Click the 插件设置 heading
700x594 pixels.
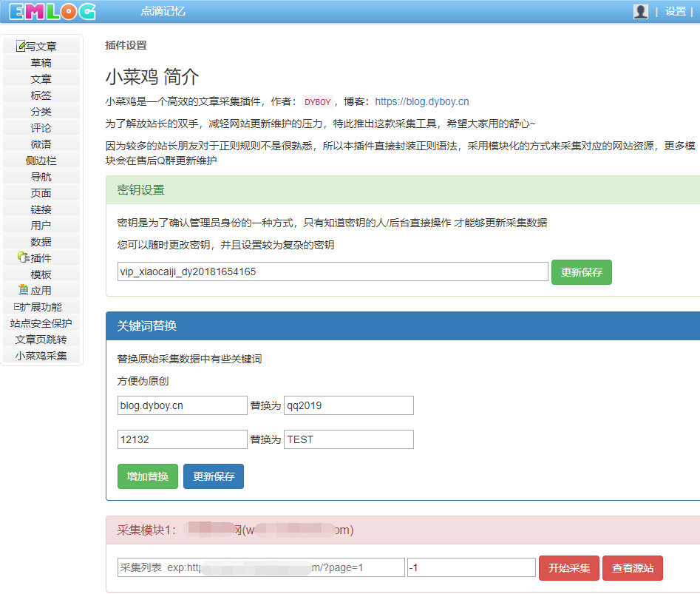tap(126, 45)
